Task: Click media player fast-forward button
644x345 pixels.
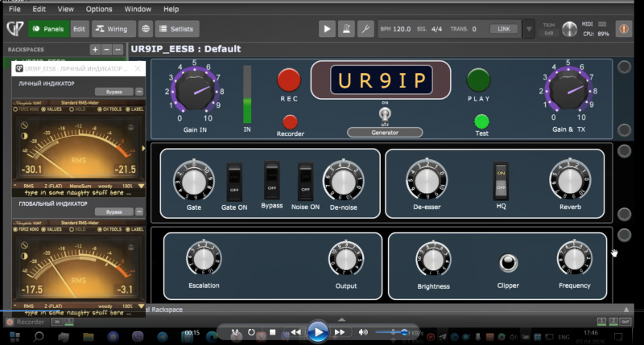Action: [x=339, y=332]
